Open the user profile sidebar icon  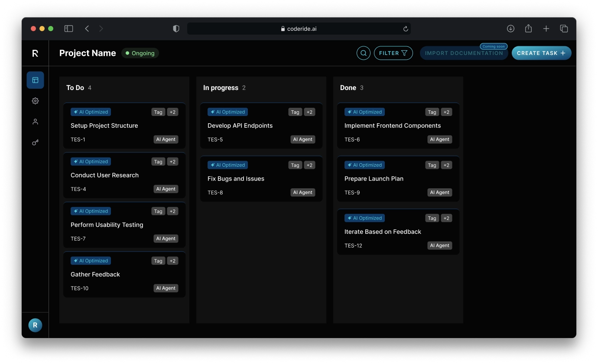[x=35, y=122]
